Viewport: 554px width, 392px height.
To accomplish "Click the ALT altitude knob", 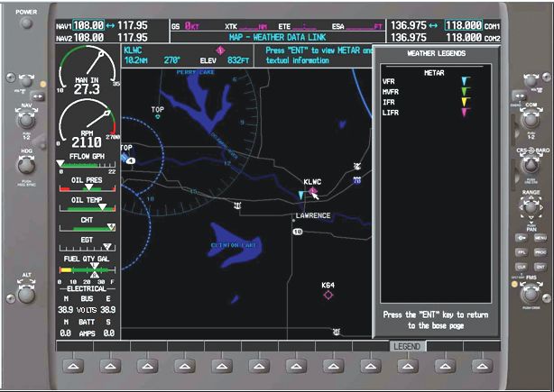I will point(26,295).
